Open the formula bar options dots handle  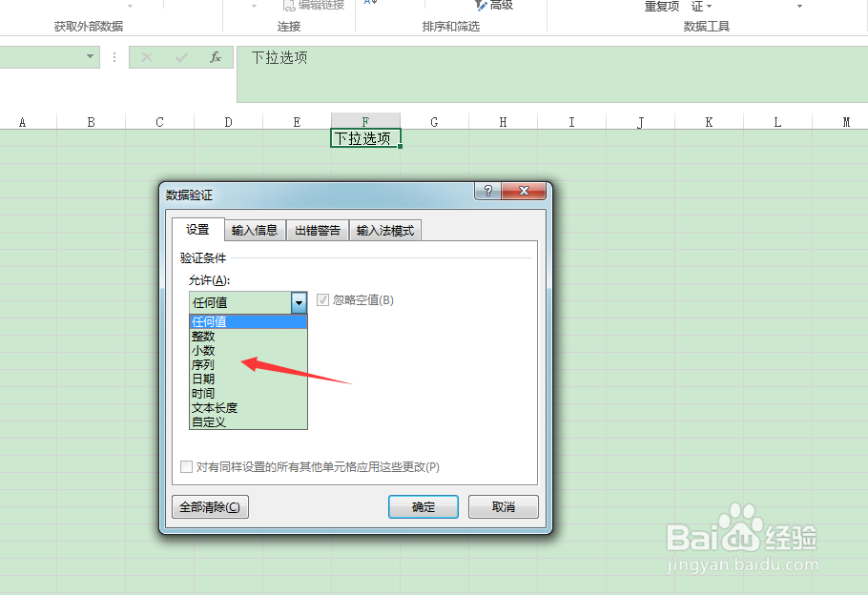coord(114,57)
